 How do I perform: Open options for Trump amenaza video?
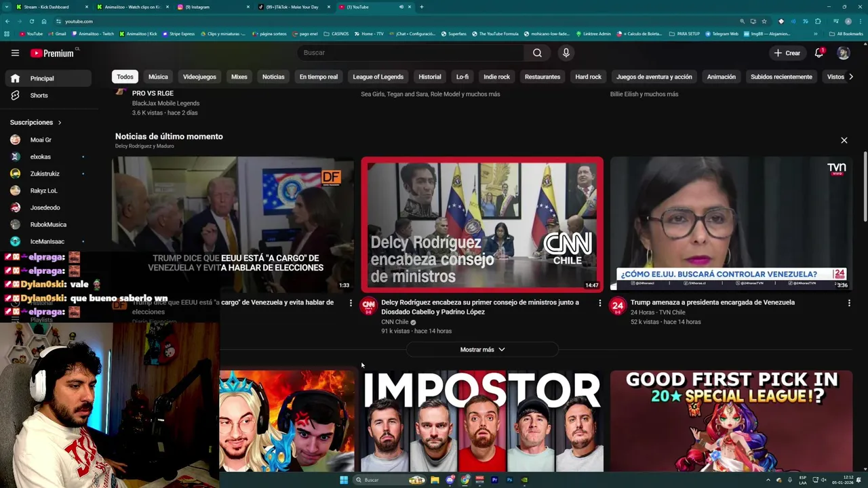[x=849, y=303]
